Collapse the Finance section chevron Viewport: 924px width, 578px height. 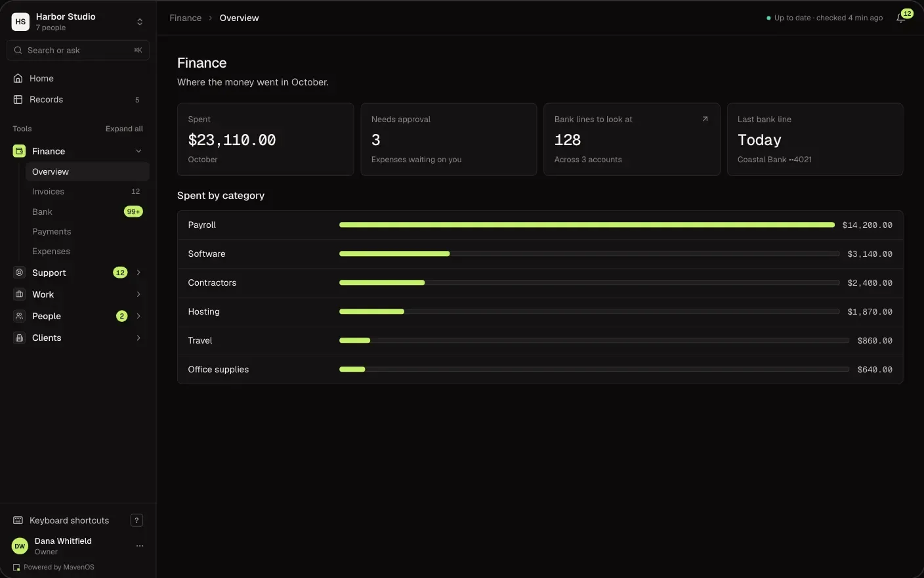(x=138, y=151)
